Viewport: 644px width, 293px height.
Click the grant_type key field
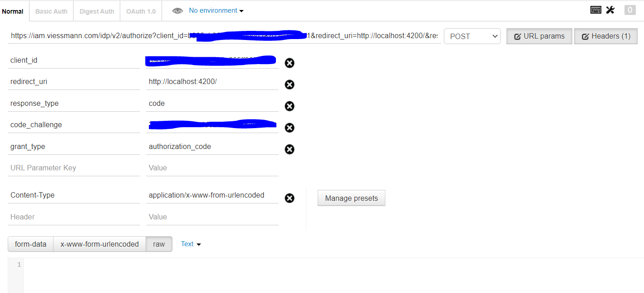coord(74,147)
